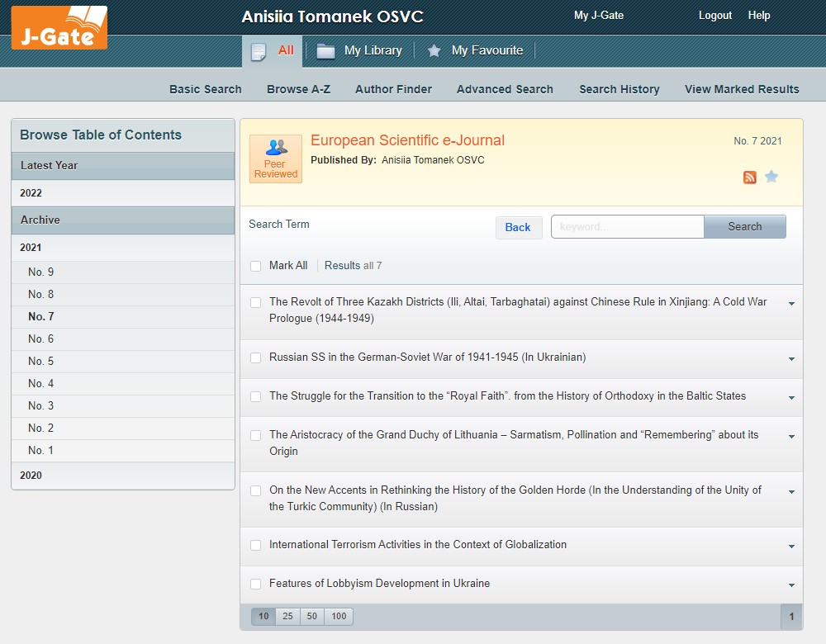
Task: Click the My Library folder icon
Action: click(326, 51)
